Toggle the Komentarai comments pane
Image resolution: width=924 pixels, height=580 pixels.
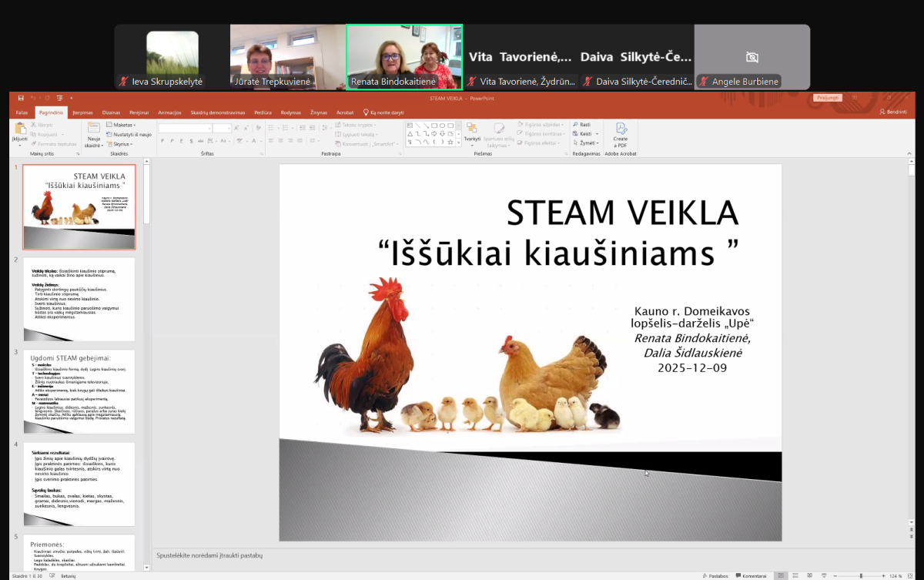point(752,575)
